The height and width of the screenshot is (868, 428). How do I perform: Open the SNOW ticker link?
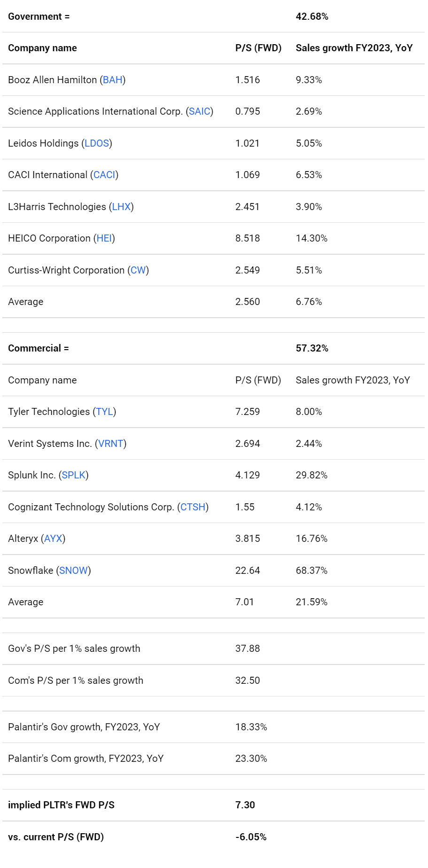click(73, 571)
